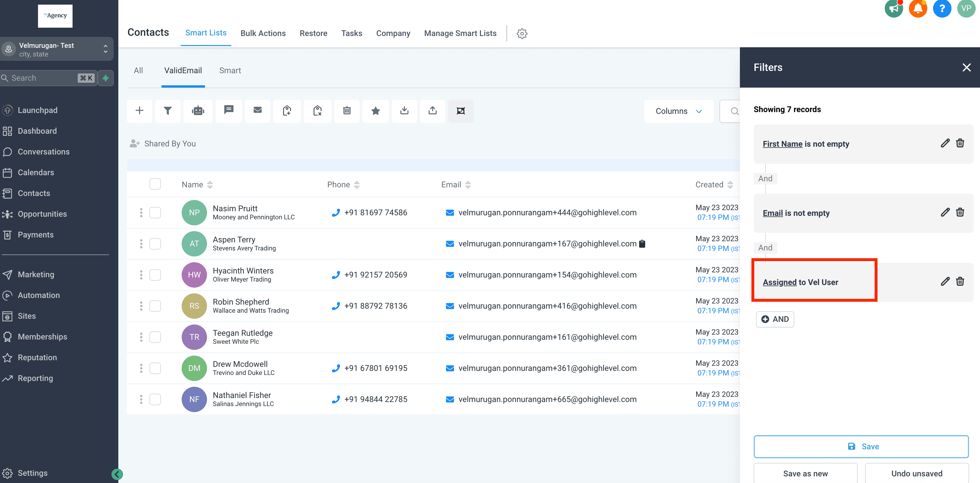
Task: Select the Aspen Terry checkbox
Action: [155, 244]
